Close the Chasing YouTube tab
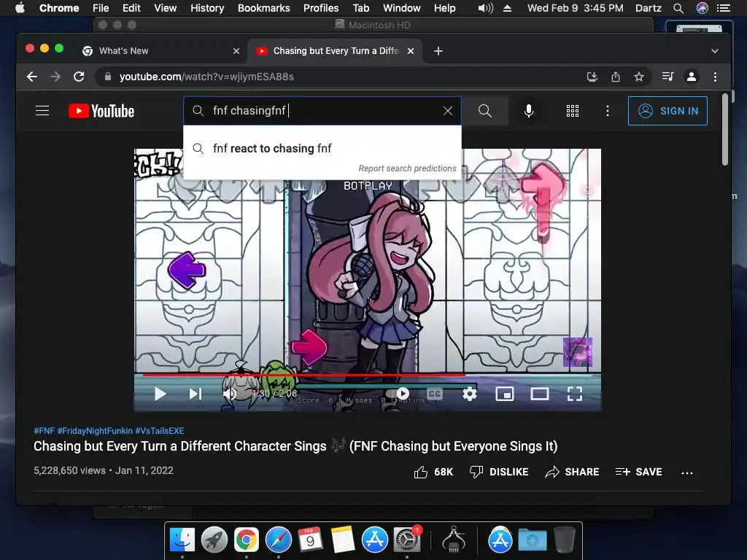Image resolution: width=747 pixels, height=560 pixels. (x=411, y=51)
